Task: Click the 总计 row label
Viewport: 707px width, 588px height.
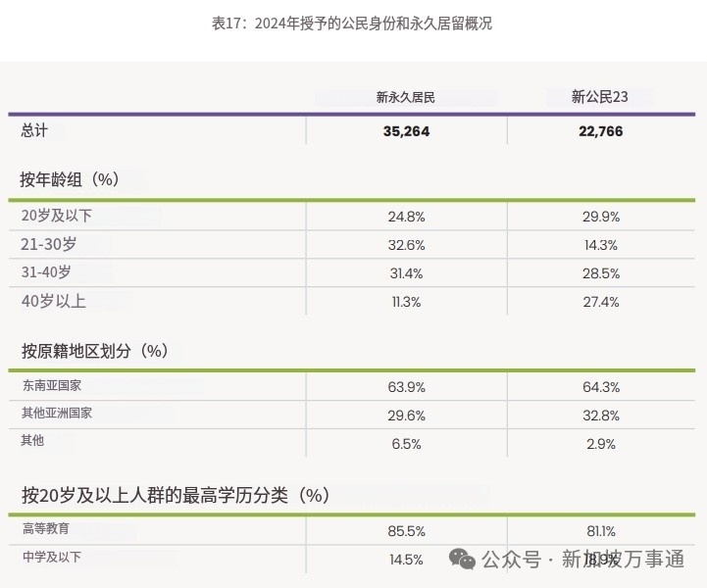Action: [33, 130]
